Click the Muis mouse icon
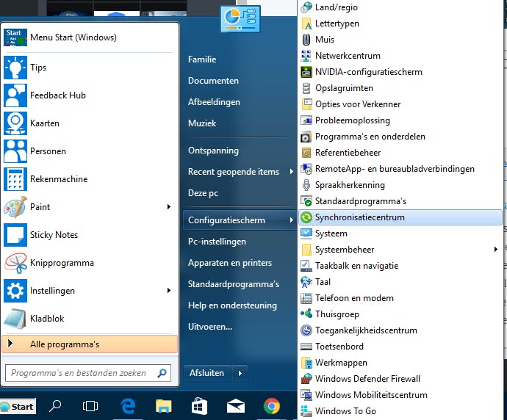The height and width of the screenshot is (420, 507). pos(306,40)
